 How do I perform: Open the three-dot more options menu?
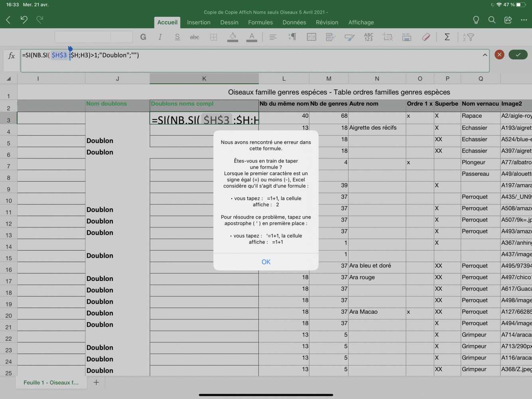(x=524, y=20)
